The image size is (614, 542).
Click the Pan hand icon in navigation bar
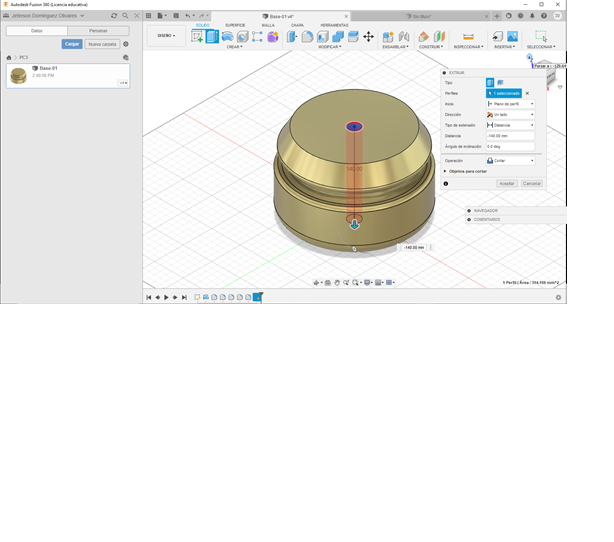[337, 282]
